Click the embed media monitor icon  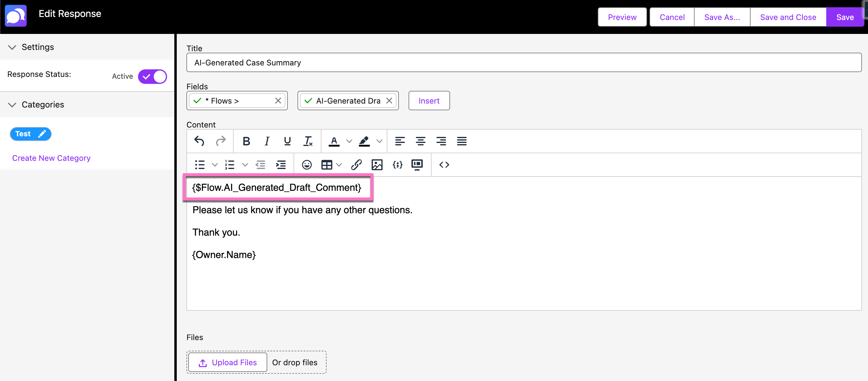pos(417,164)
